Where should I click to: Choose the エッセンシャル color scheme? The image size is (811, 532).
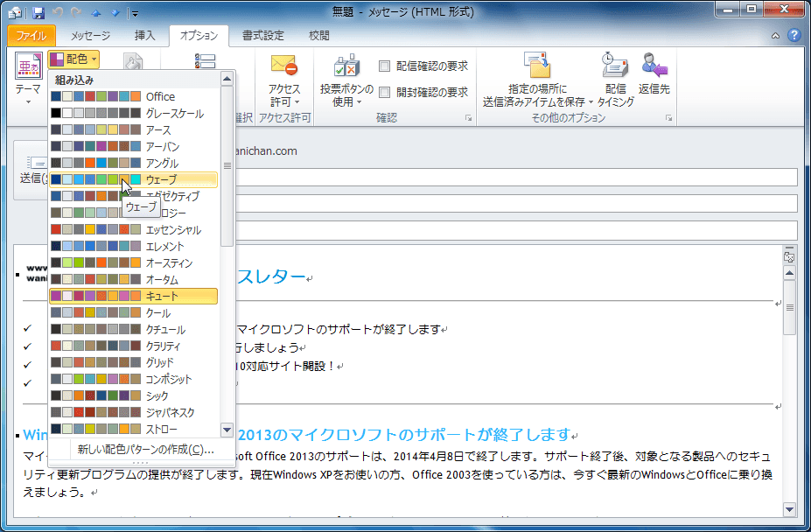(x=134, y=230)
